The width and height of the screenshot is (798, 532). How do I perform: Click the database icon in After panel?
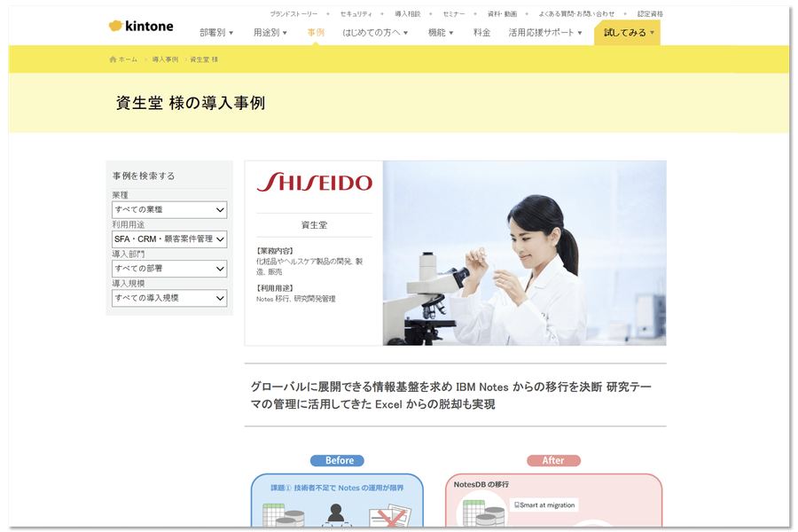pyautogui.click(x=483, y=513)
